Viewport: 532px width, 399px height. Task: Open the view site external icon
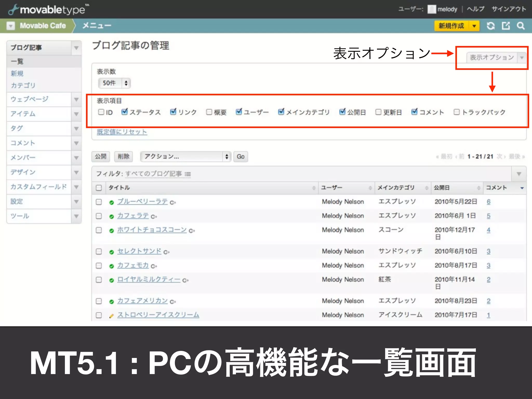pos(506,26)
